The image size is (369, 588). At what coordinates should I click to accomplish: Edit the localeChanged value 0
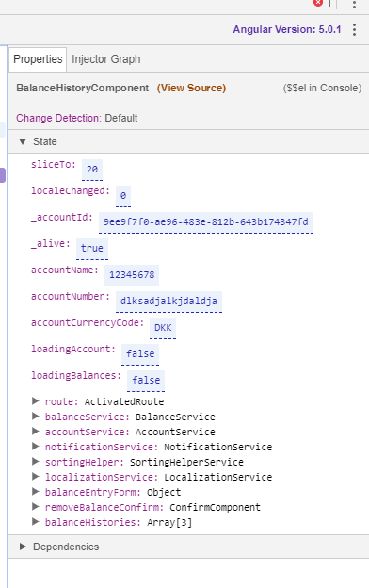pyautogui.click(x=123, y=196)
